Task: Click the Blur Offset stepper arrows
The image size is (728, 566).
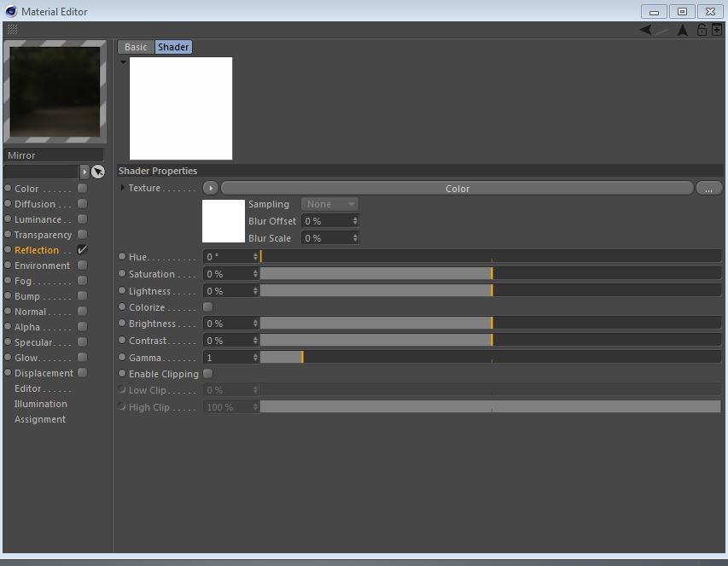Action: pos(355,221)
